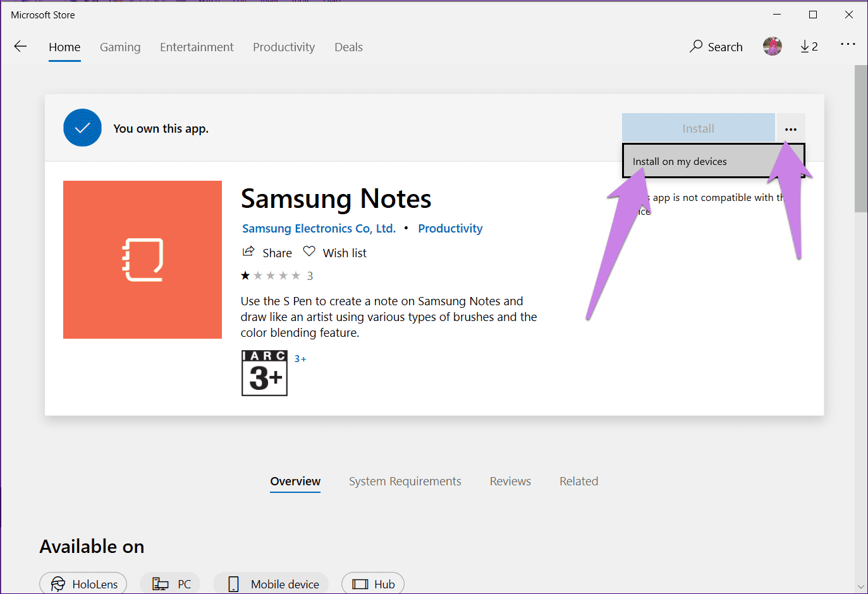This screenshot has height=594, width=868.
Task: Click the Samsung Notes app tile icon
Action: [142, 260]
